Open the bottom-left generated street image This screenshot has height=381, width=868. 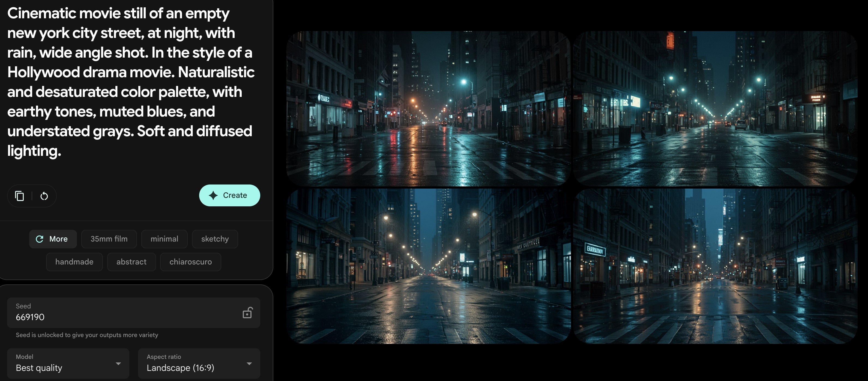click(428, 266)
